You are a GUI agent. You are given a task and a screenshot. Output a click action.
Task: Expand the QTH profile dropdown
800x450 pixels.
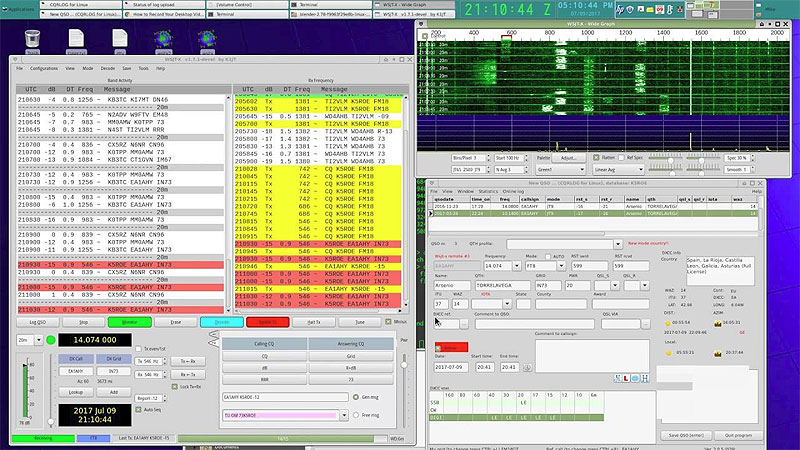[x=618, y=244]
